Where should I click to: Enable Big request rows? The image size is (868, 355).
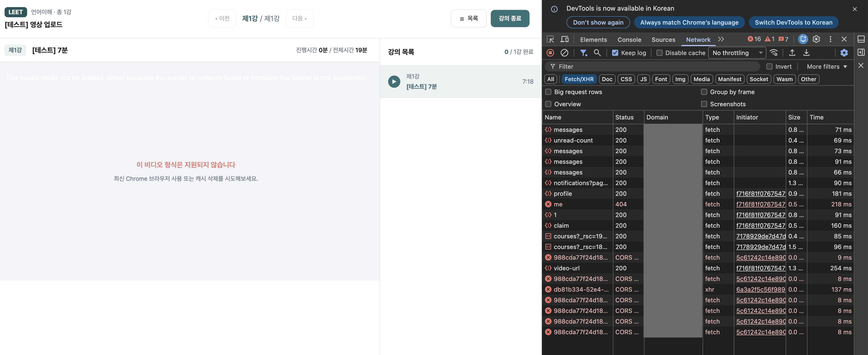(548, 92)
